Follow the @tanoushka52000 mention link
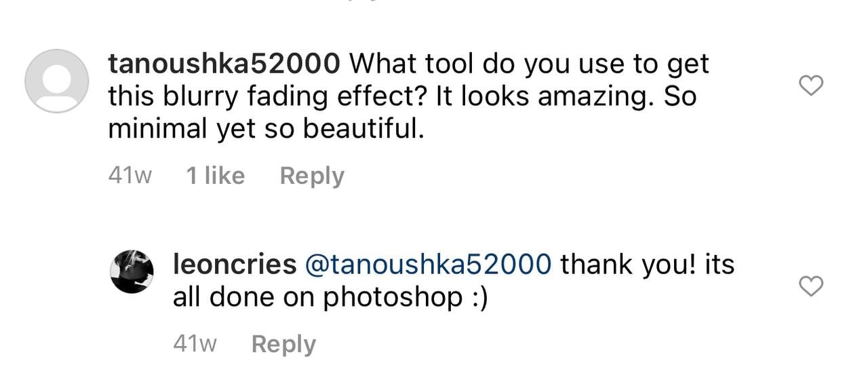Image resolution: width=868 pixels, height=384 pixels. (429, 265)
